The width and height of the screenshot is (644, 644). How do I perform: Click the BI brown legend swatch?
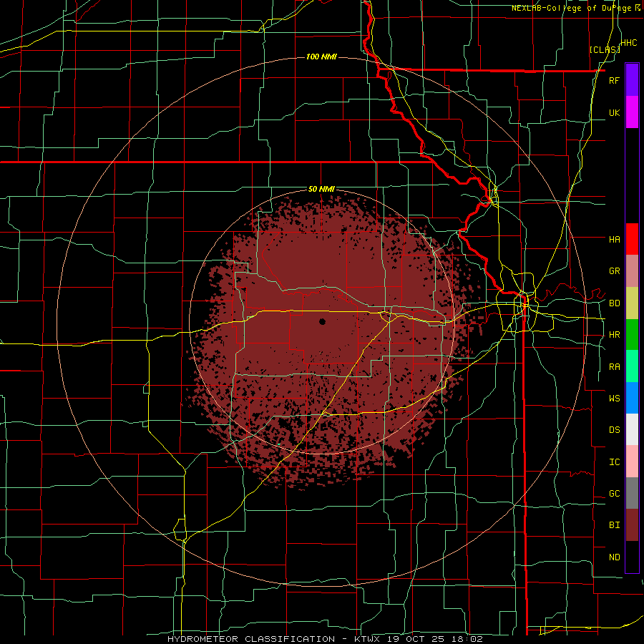(x=632, y=525)
